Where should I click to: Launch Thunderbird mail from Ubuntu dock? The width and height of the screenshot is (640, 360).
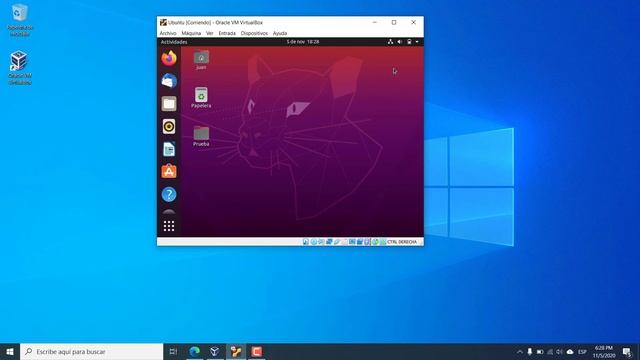tap(169, 81)
